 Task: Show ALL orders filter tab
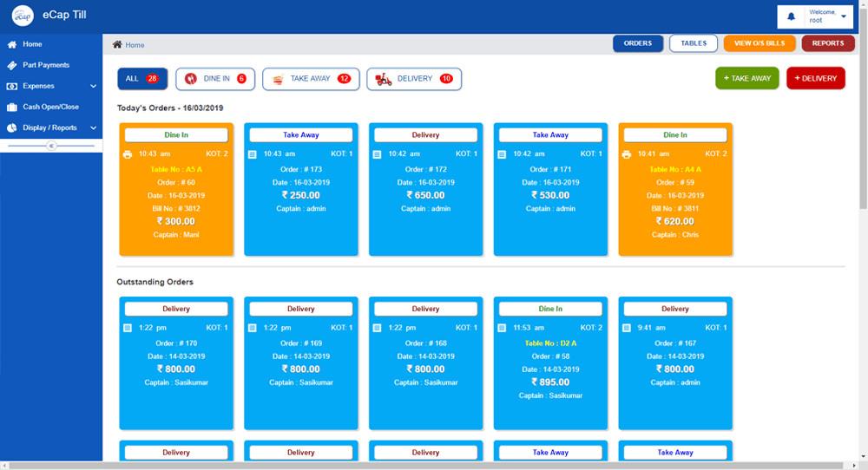[142, 79]
